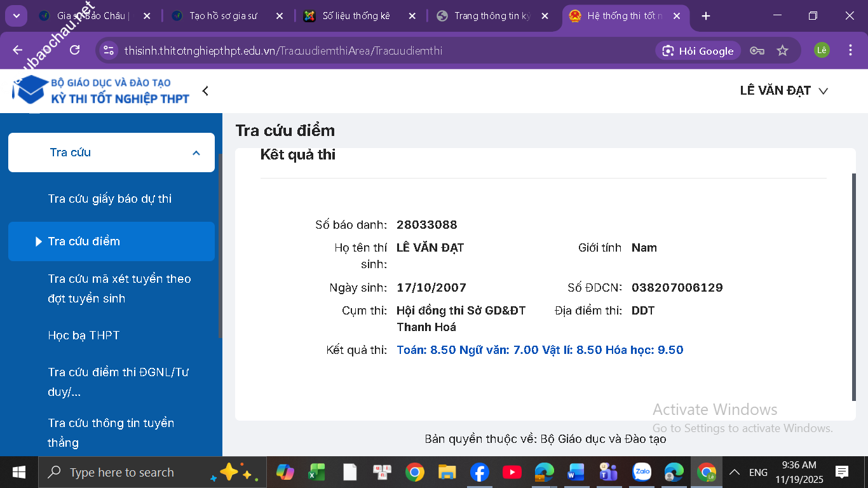Collapse the Tra cứu sidebar section

[196, 152]
